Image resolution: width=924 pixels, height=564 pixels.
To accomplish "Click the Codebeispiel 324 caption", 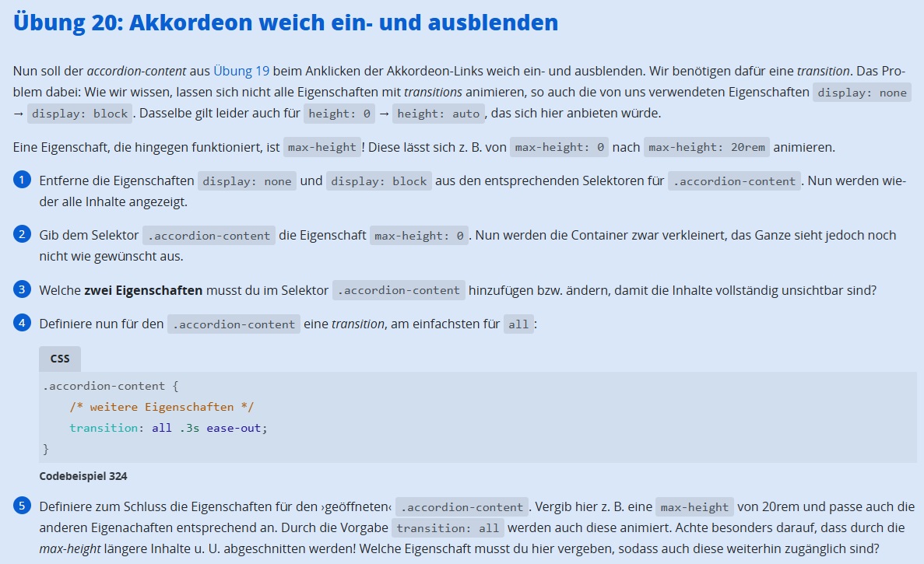I will 83,475.
